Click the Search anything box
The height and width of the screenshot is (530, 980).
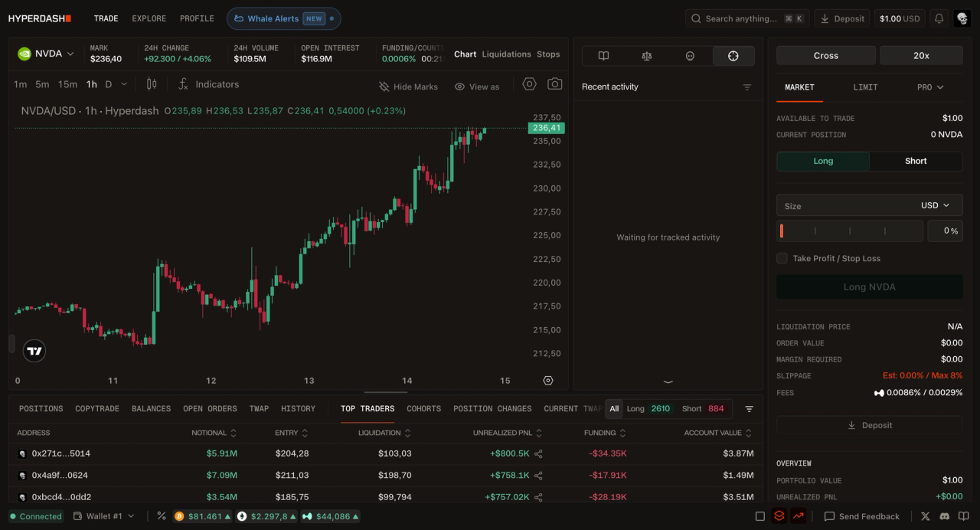tap(746, 18)
